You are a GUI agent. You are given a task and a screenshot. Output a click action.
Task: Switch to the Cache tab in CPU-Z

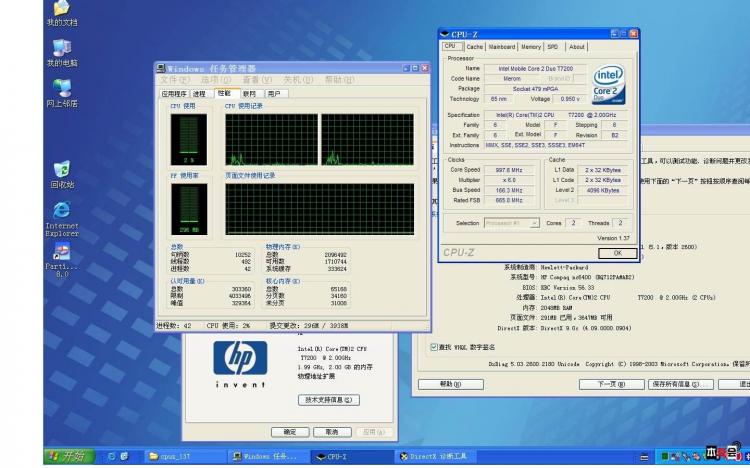[x=474, y=46]
